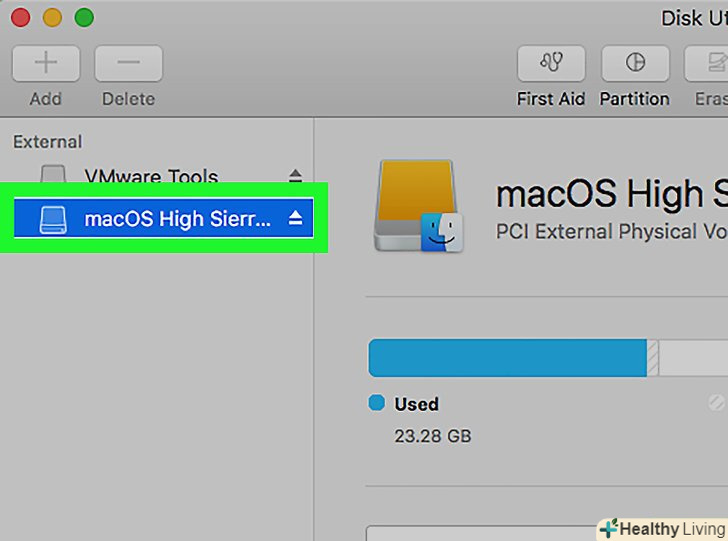Close the Disk Utility window
The width and height of the screenshot is (728, 541).
click(x=20, y=18)
